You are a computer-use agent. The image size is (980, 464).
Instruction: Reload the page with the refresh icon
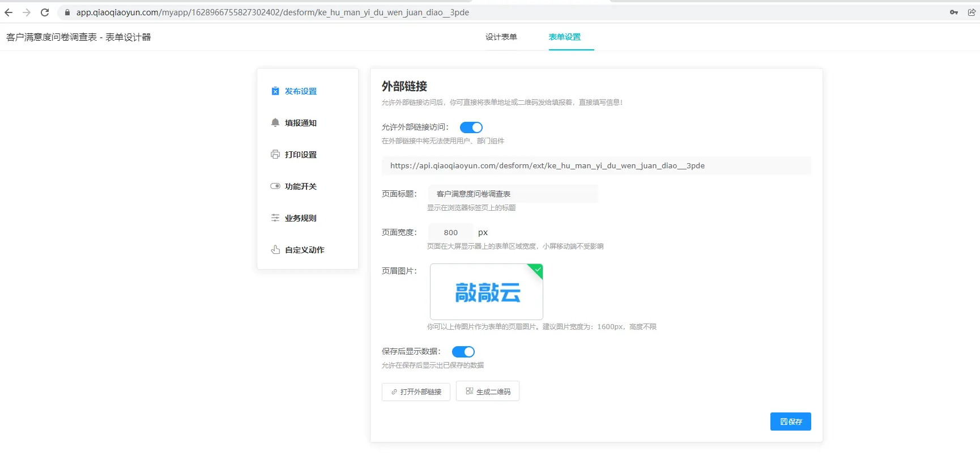pos(45,12)
